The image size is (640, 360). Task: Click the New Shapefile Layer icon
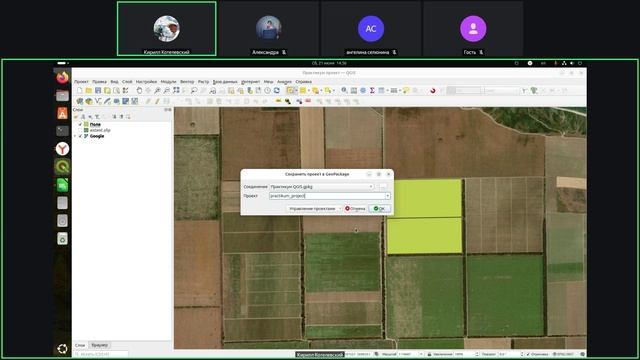click(98, 101)
